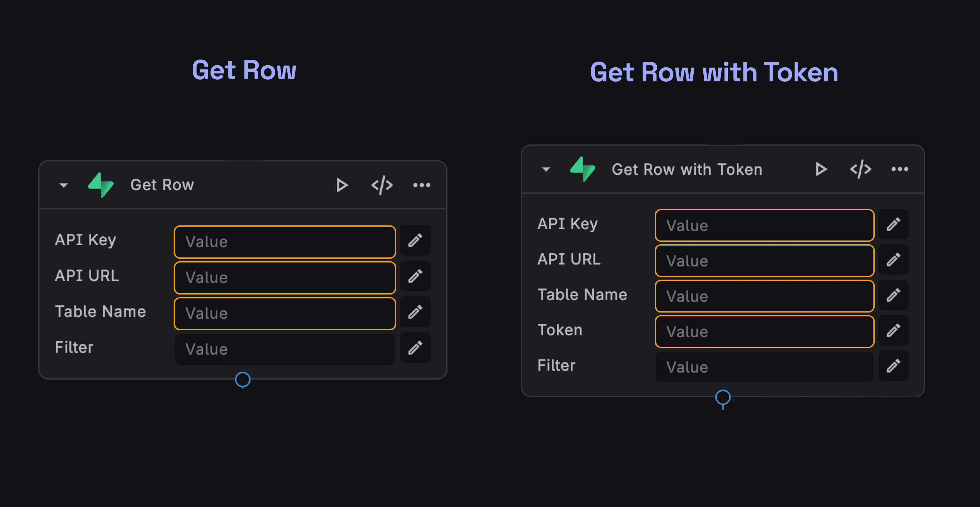The width and height of the screenshot is (980, 507).
Task: Click the Supabase logo on Get Row node
Action: point(101,185)
